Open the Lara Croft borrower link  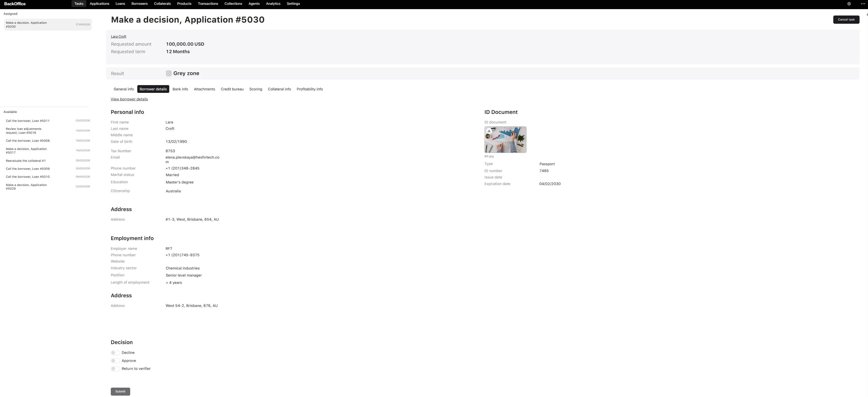point(119,36)
